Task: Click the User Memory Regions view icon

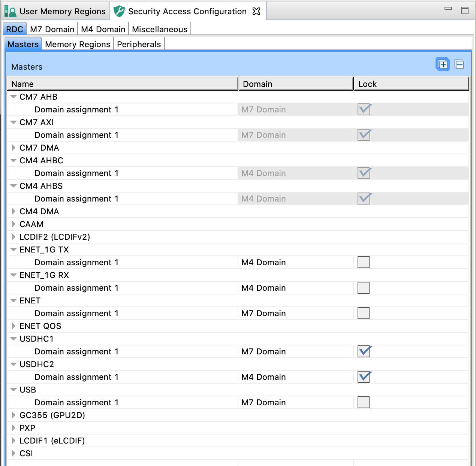Action: click(10, 11)
